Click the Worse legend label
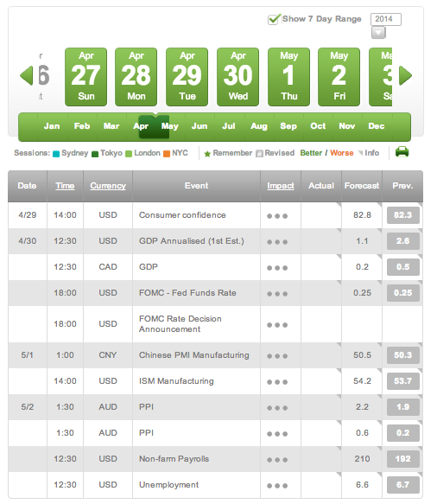The height and width of the screenshot is (504, 437). 342,153
